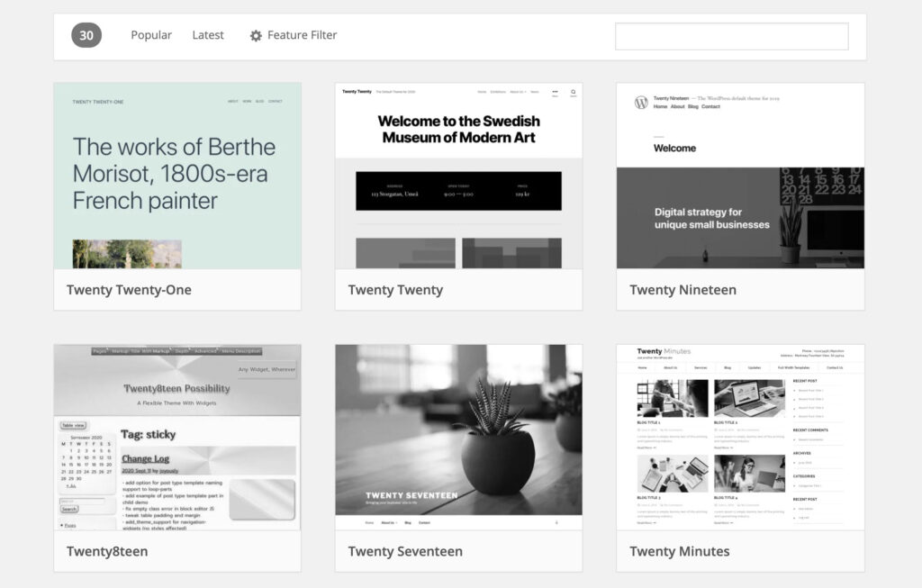Click the theme count badge showing 30
The image size is (922, 588).
[x=86, y=35]
